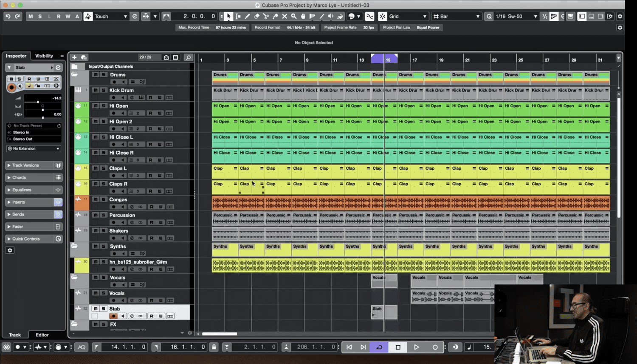Toggle global Solo state button S

click(40, 16)
